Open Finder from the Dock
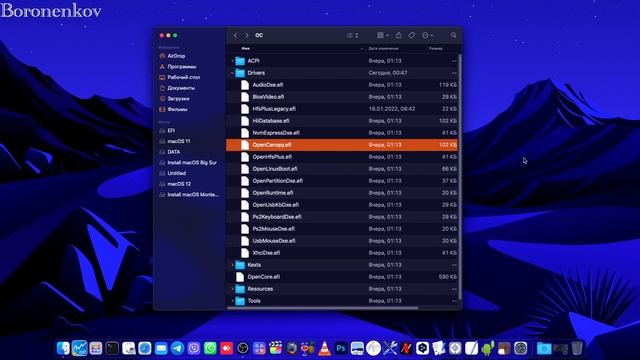The width and height of the screenshot is (640, 360). (63, 348)
